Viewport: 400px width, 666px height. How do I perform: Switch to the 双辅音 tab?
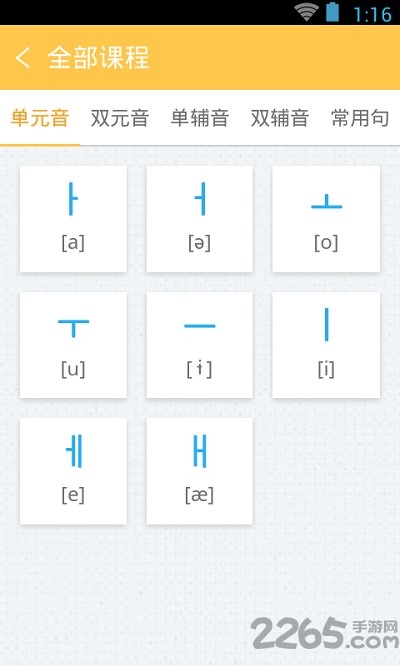279,118
